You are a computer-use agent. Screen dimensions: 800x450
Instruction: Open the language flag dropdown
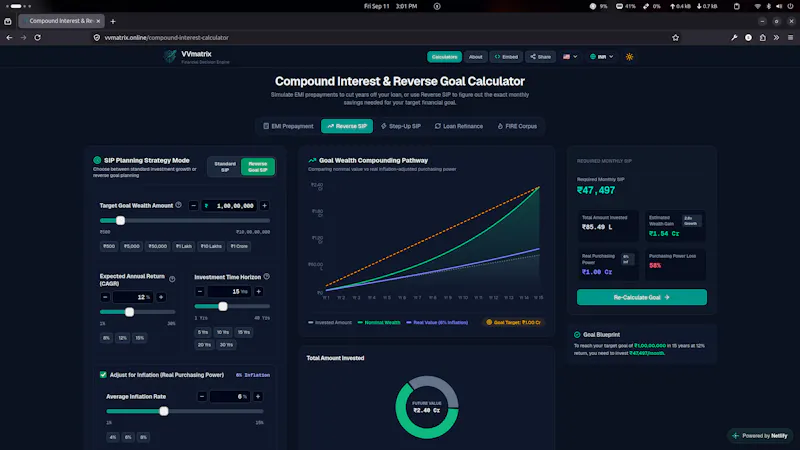click(x=570, y=57)
